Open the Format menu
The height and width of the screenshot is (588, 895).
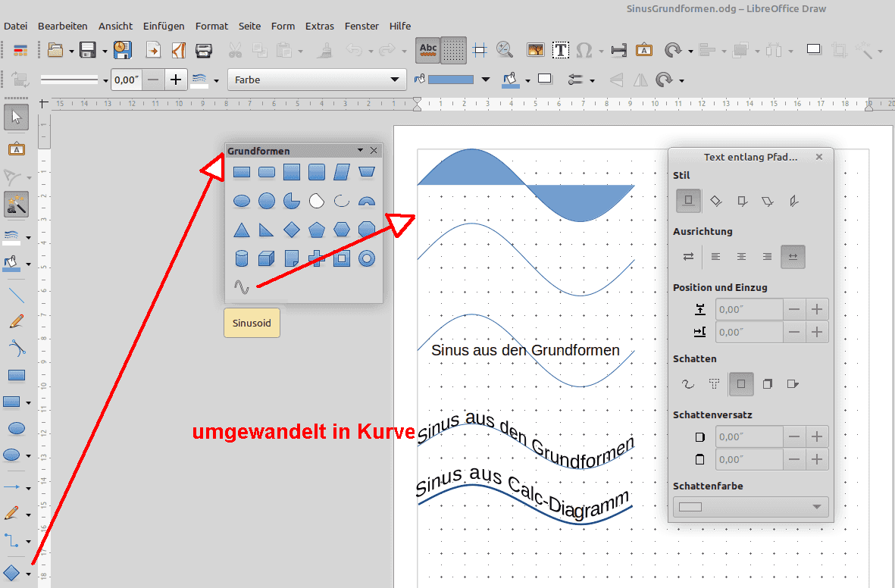click(x=211, y=27)
